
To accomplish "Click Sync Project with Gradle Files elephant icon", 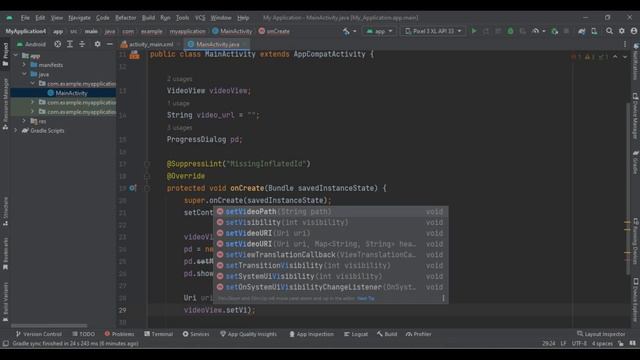I will point(582,31).
